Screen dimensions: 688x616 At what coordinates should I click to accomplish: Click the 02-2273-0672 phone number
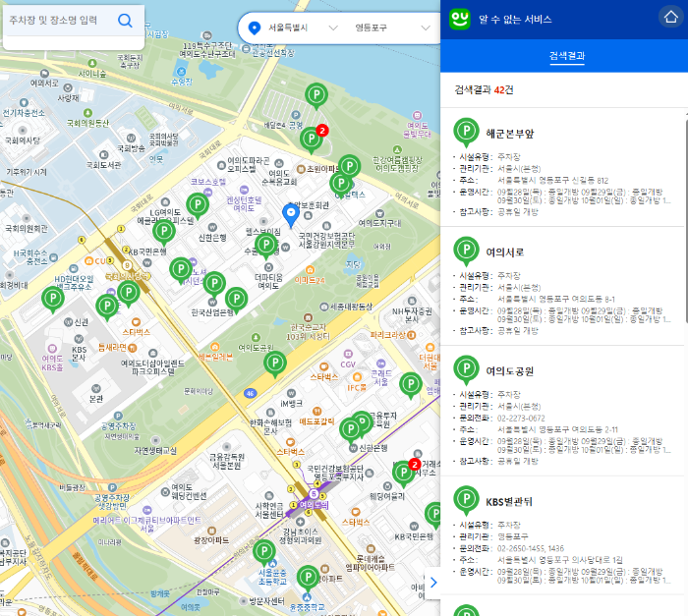click(x=521, y=419)
